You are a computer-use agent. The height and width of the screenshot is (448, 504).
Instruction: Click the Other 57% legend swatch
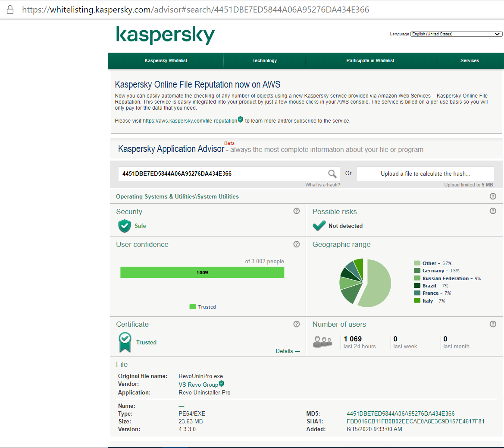click(417, 263)
